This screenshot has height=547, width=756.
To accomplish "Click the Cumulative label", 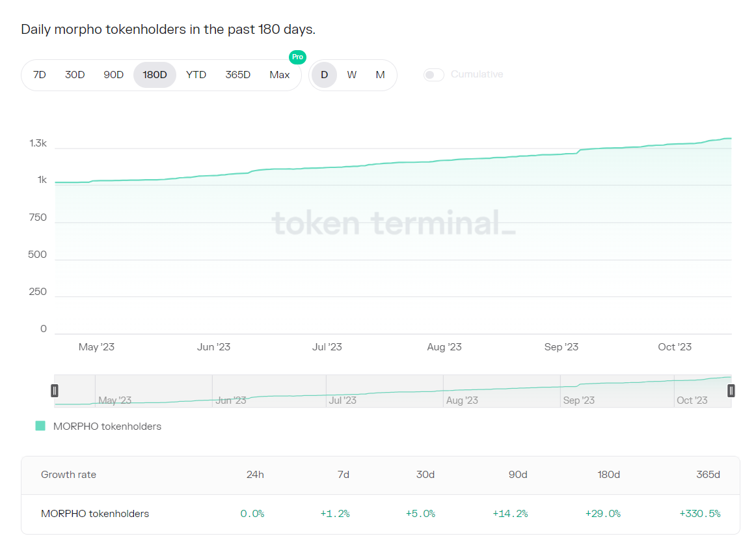I will tap(477, 74).
